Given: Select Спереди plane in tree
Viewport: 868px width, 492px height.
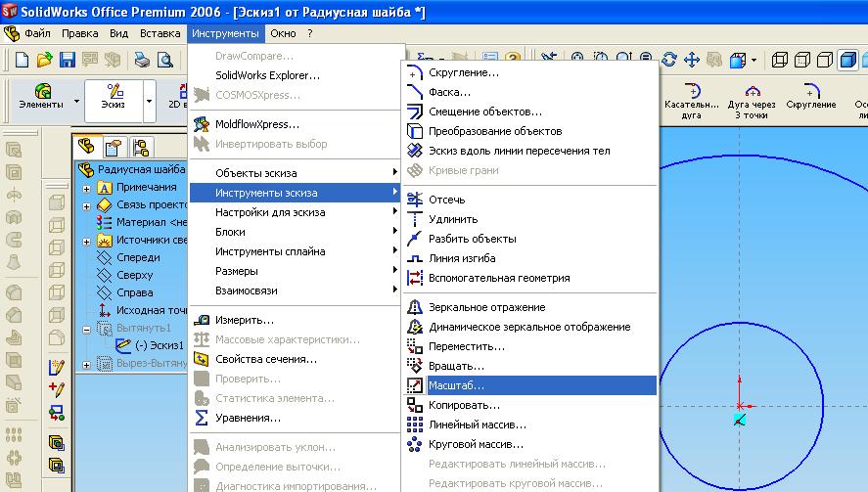Looking at the screenshot, I should click(138, 257).
